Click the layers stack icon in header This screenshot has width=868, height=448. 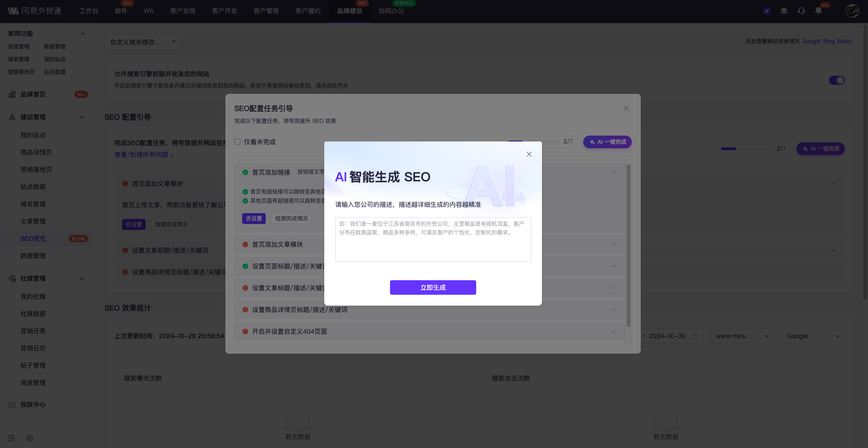click(784, 11)
